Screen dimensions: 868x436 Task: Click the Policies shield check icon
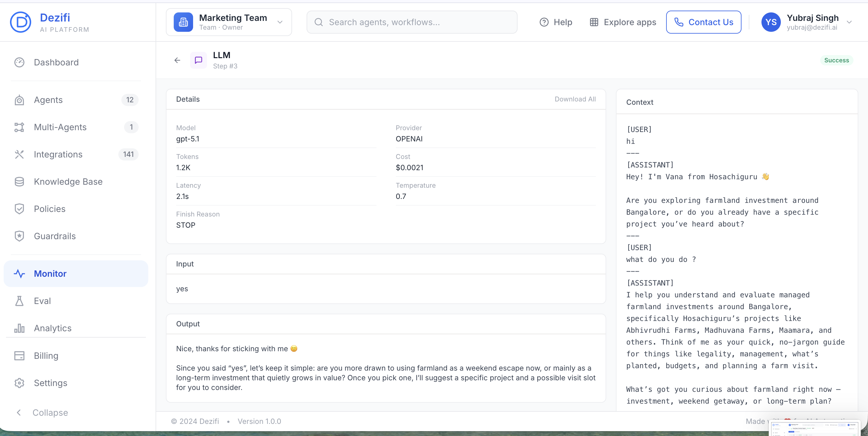(19, 209)
